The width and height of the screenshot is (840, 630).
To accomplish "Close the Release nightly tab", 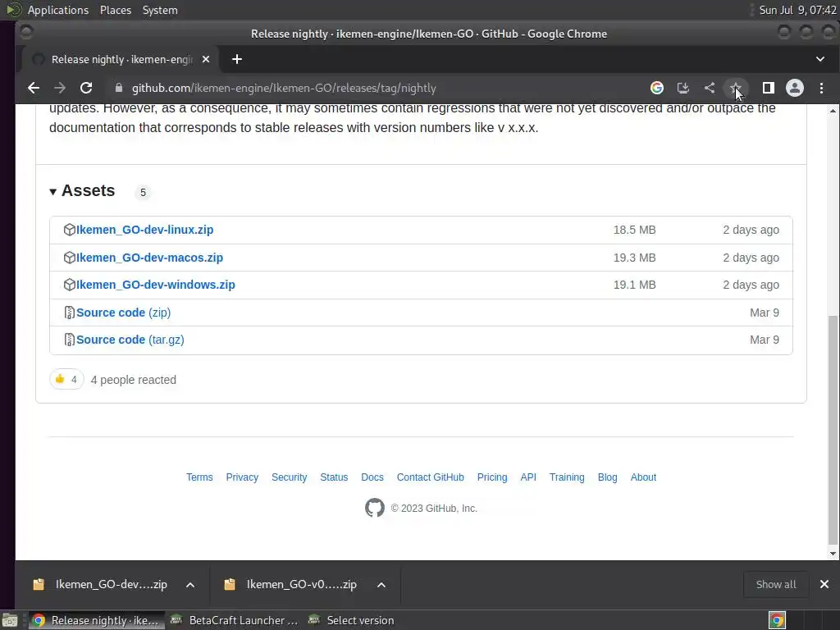I will 206,59.
